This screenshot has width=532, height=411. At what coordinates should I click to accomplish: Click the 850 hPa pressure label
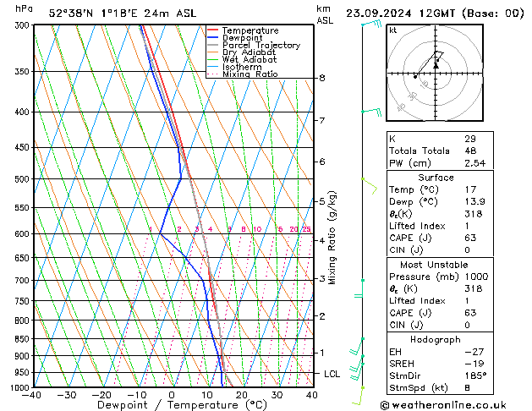(x=24, y=339)
